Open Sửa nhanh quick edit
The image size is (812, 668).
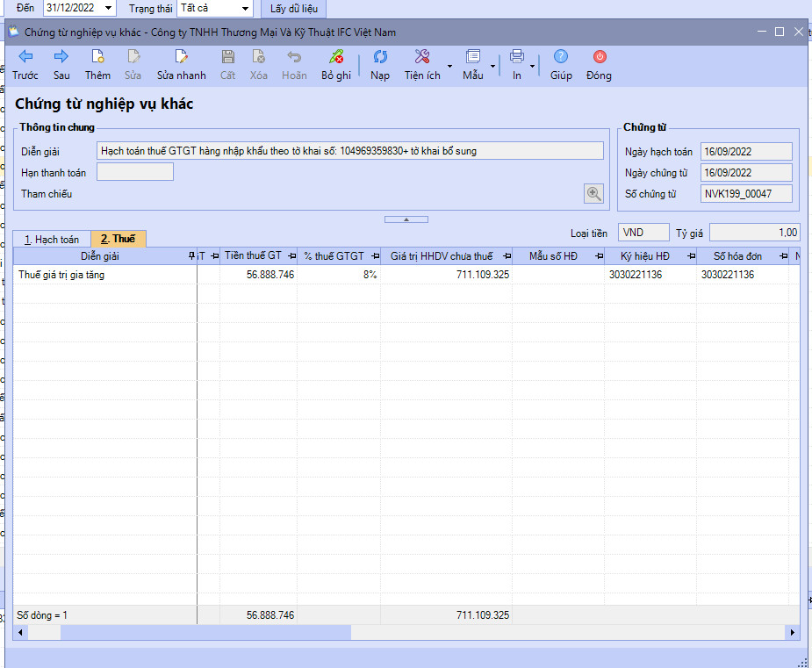(x=181, y=56)
